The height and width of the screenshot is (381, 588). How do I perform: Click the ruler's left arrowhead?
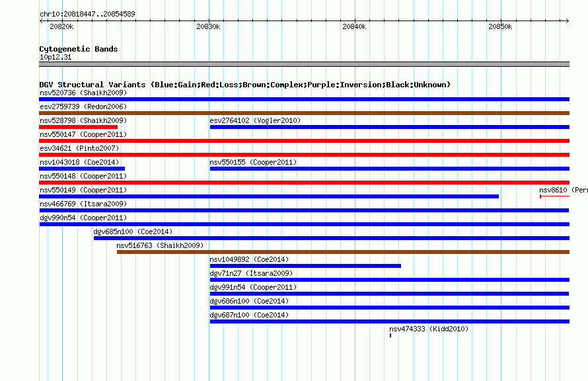[x=41, y=21]
